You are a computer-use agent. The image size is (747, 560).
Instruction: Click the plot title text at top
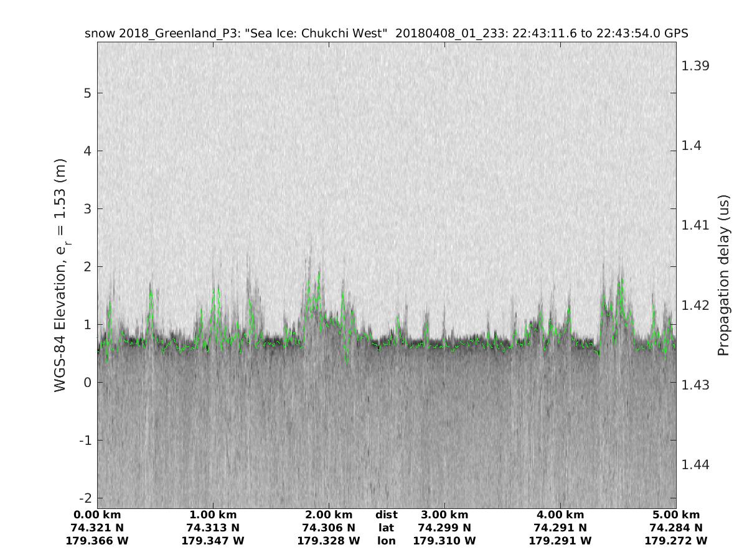click(x=386, y=34)
